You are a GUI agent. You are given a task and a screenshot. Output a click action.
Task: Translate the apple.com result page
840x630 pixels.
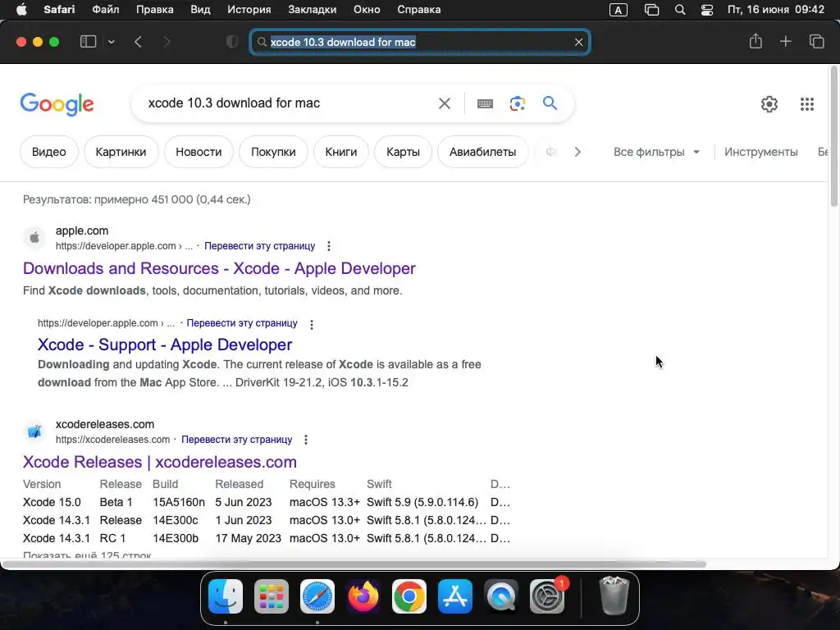tap(260, 246)
